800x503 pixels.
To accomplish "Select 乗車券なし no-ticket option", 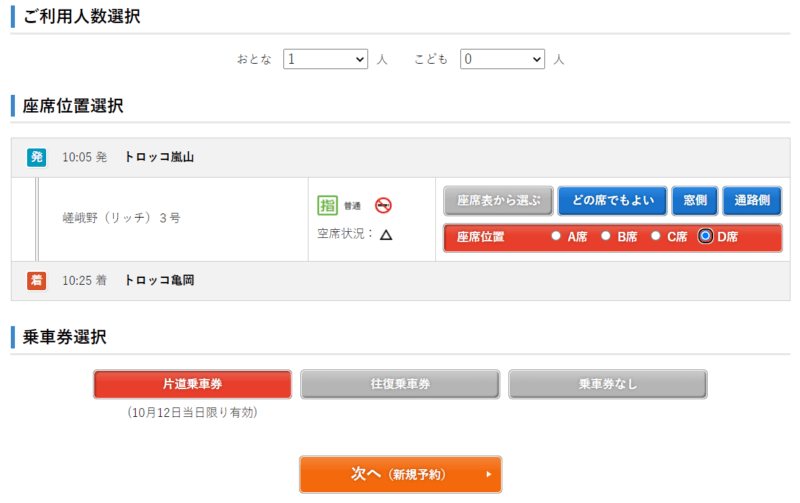I will point(608,384).
